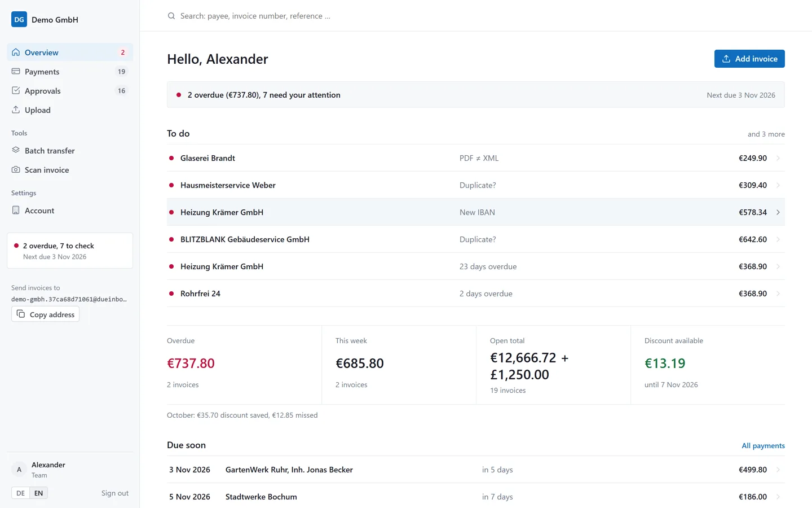The width and height of the screenshot is (812, 508).
Task: Click the BLITZBLANK Gebäudeservice GmbH name
Action: pyautogui.click(x=245, y=239)
